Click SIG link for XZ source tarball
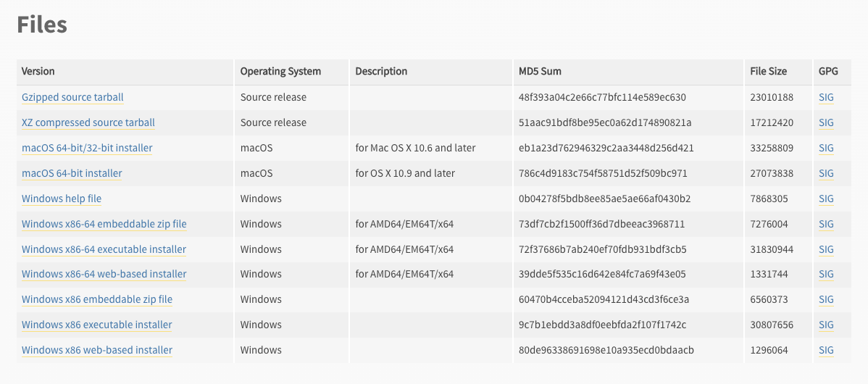The width and height of the screenshot is (868, 384). (x=826, y=122)
